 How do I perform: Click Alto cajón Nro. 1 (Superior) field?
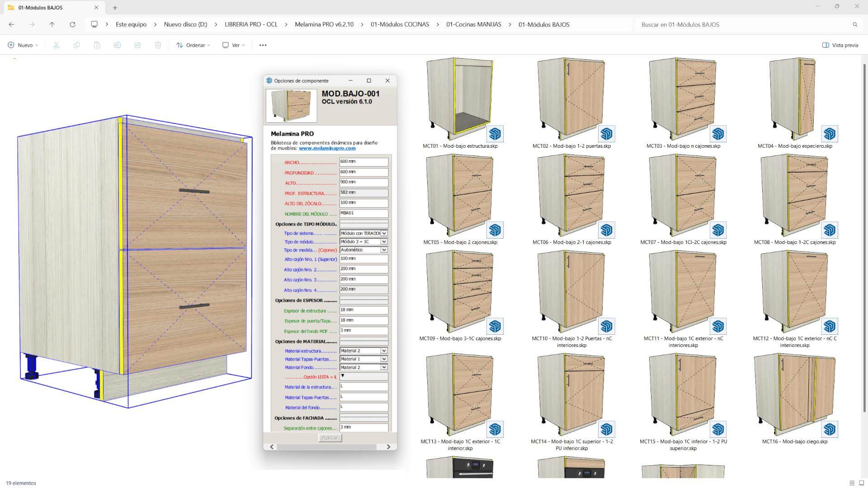363,259
